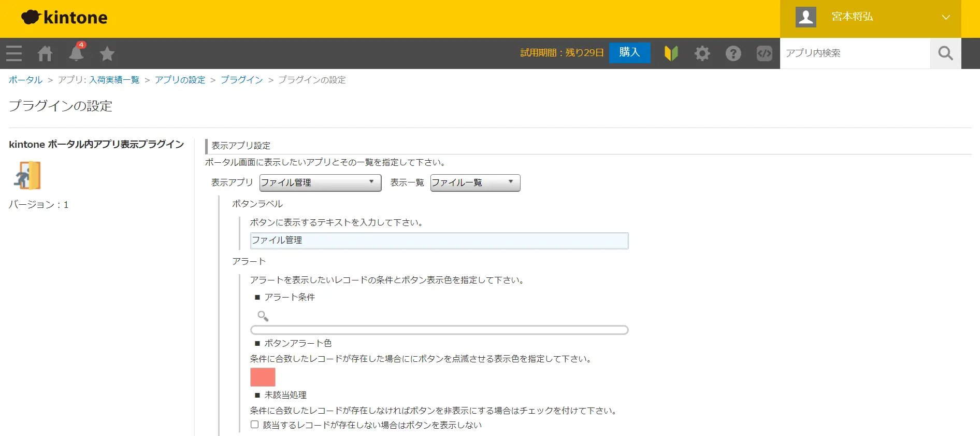Image resolution: width=980 pixels, height=436 pixels.
Task: Open bookmarks star icon
Action: 107,53
